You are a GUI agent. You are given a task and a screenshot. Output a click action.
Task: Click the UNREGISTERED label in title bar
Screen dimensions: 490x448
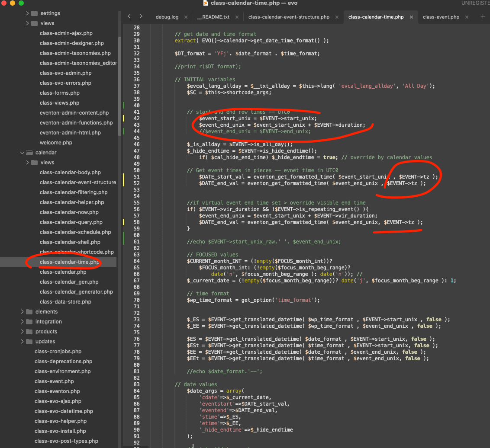[475, 3]
